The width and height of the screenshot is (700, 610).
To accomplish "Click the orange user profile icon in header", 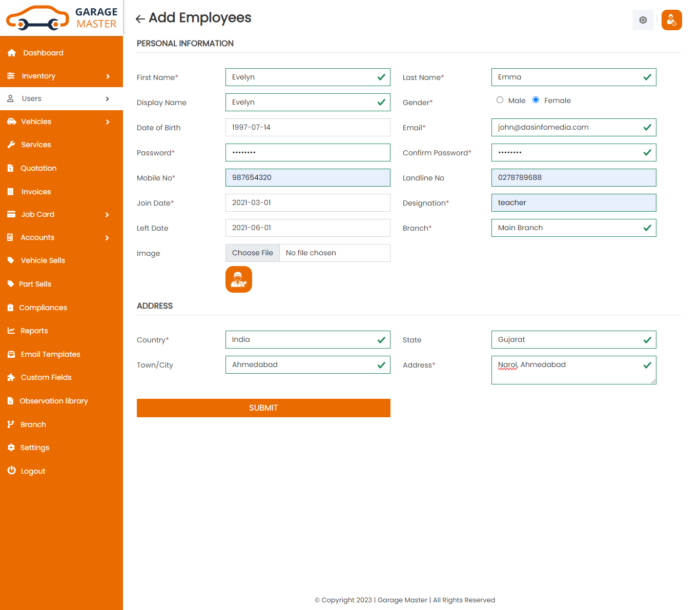I will tap(671, 20).
